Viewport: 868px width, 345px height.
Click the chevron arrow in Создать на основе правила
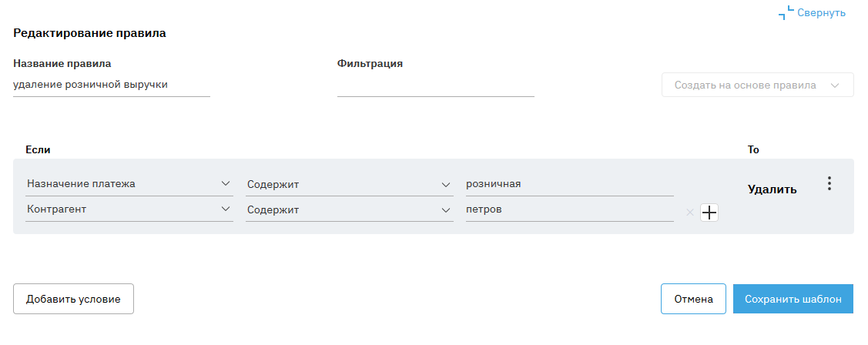coord(836,85)
